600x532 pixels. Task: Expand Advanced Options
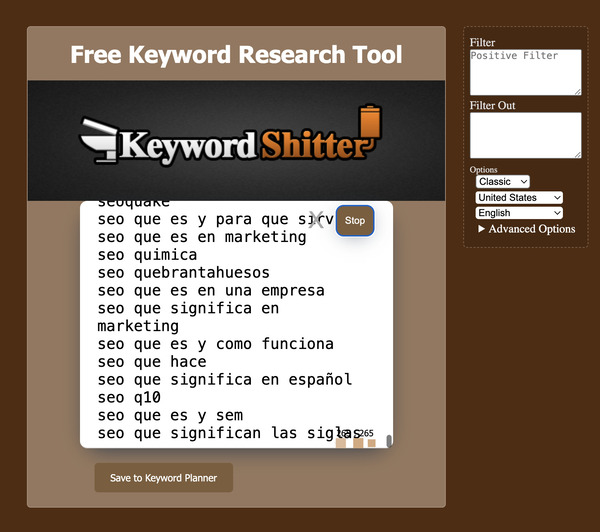[x=527, y=229]
